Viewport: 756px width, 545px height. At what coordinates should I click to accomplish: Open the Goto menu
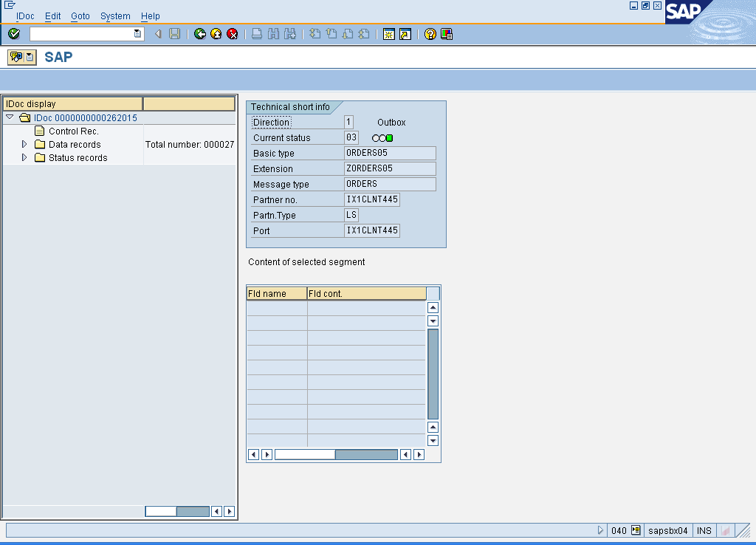click(x=80, y=16)
